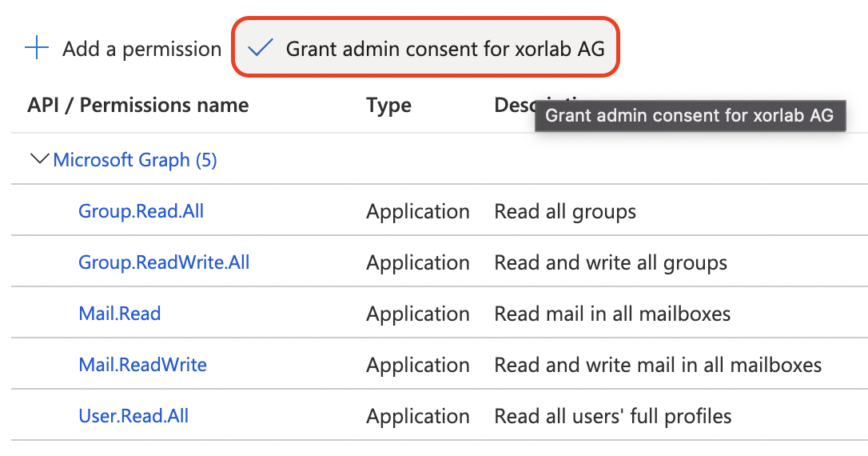Screen dimensions: 868x456
Task: Open the Mail.Read permission
Action: pos(120,314)
